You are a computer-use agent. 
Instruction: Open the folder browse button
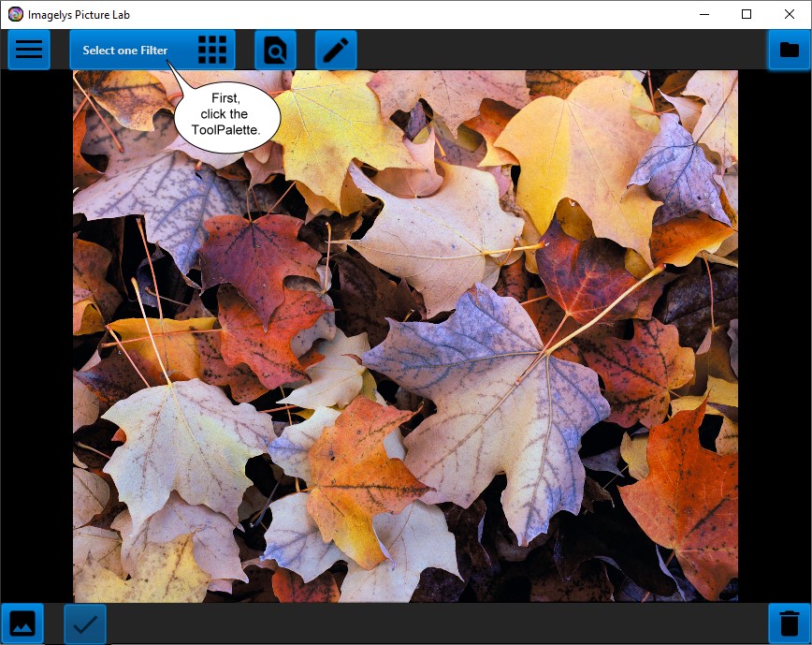790,50
